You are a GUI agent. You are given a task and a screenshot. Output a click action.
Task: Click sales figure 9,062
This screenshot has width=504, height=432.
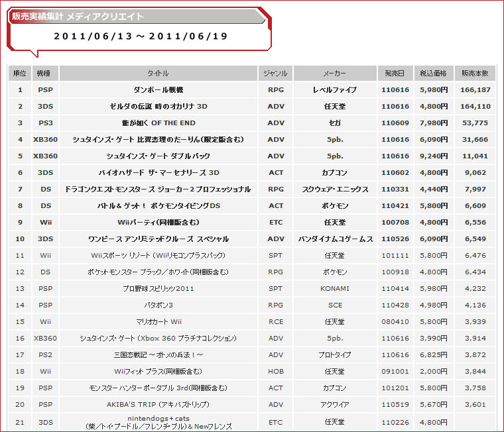tap(475, 173)
